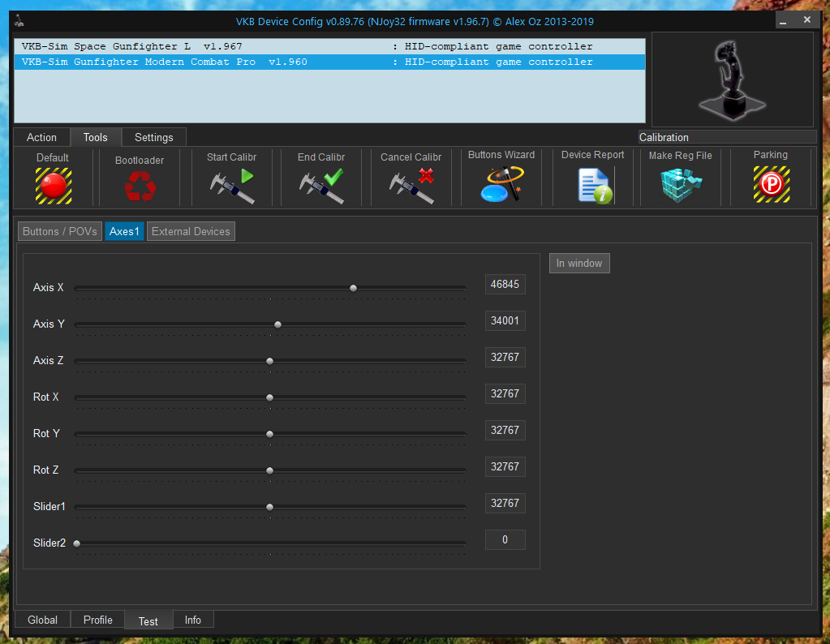Image resolution: width=830 pixels, height=644 pixels.
Task: Click the Default red button icon
Action: 53,186
